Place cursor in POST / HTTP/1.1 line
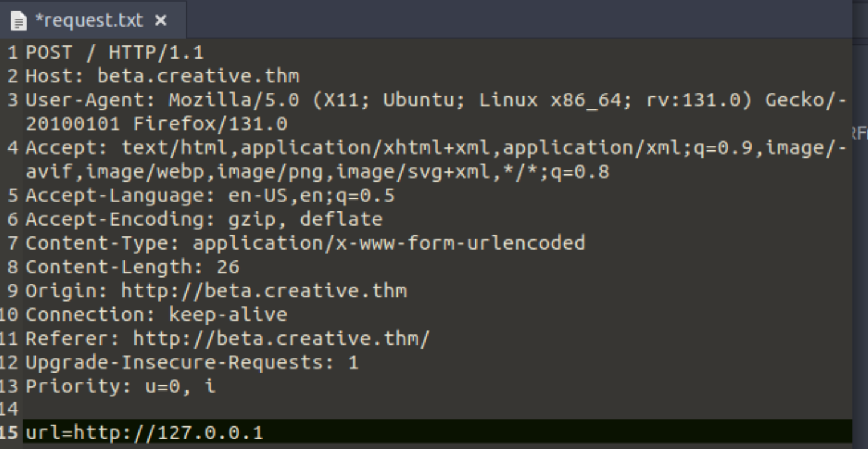The height and width of the screenshot is (449, 868). point(115,53)
